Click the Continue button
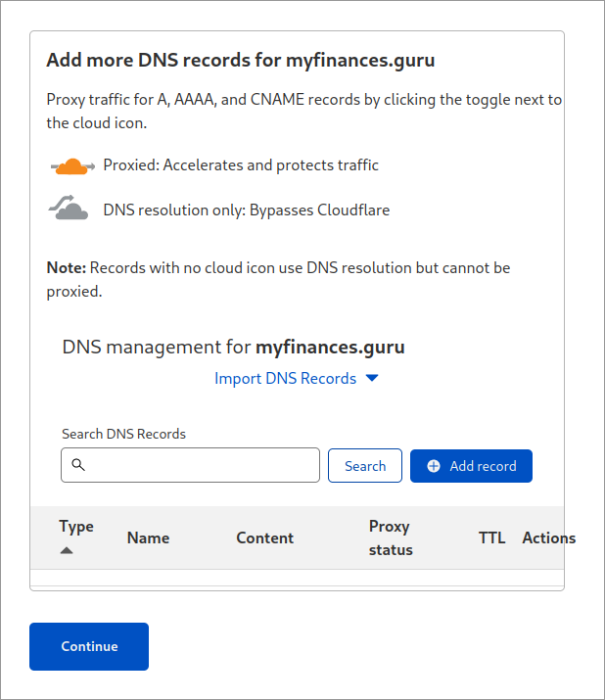Image resolution: width=605 pixels, height=700 pixels. [x=89, y=646]
